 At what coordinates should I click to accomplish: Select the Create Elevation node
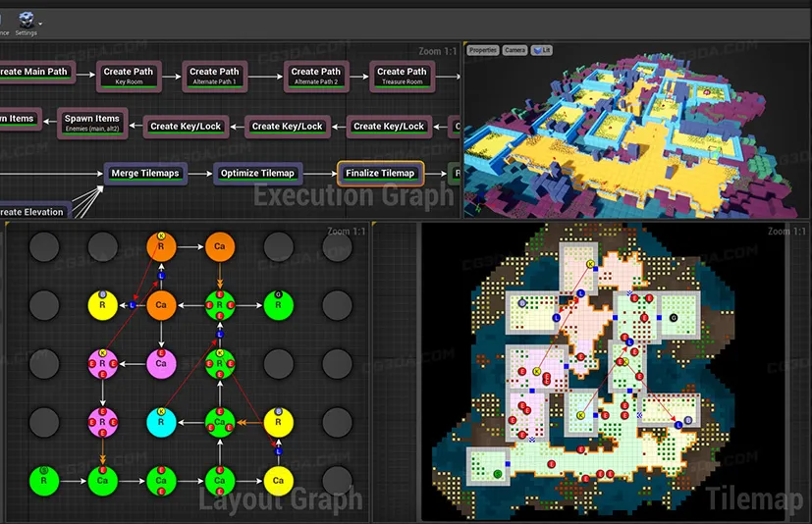coord(34,211)
